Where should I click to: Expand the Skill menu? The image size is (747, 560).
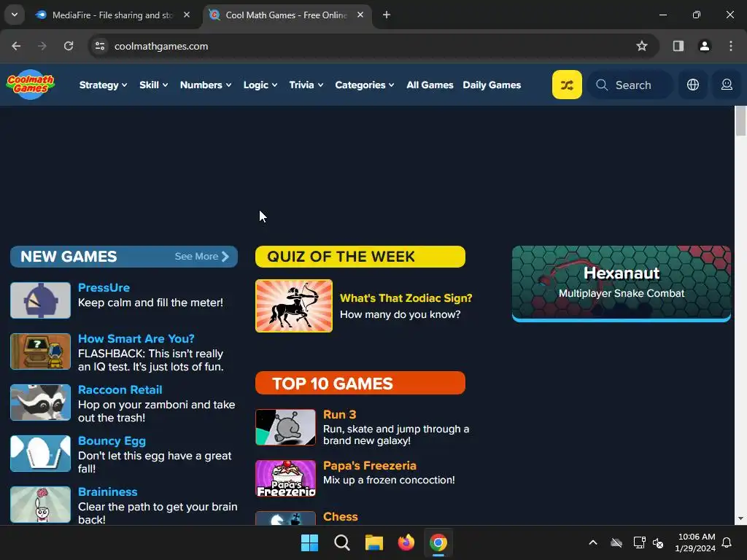tap(153, 85)
